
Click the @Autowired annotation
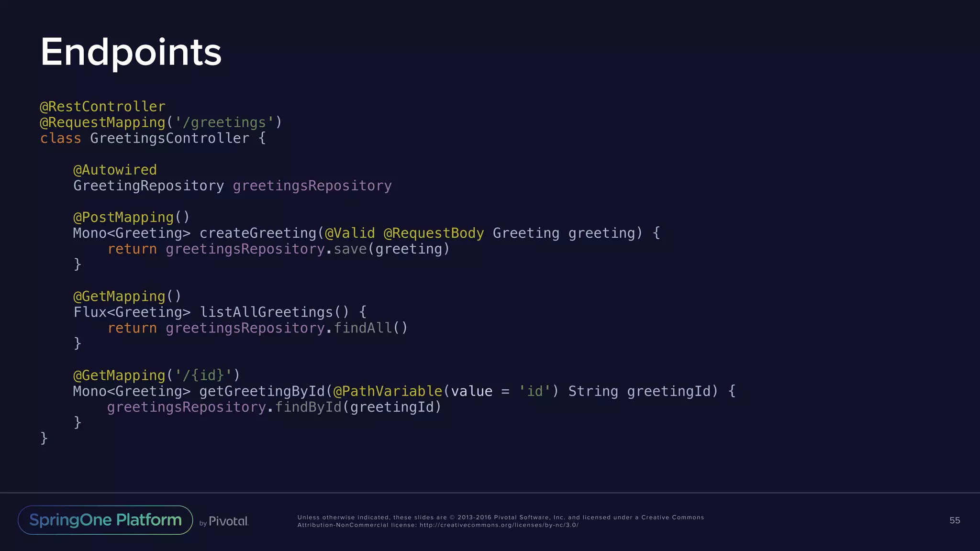[115, 170]
